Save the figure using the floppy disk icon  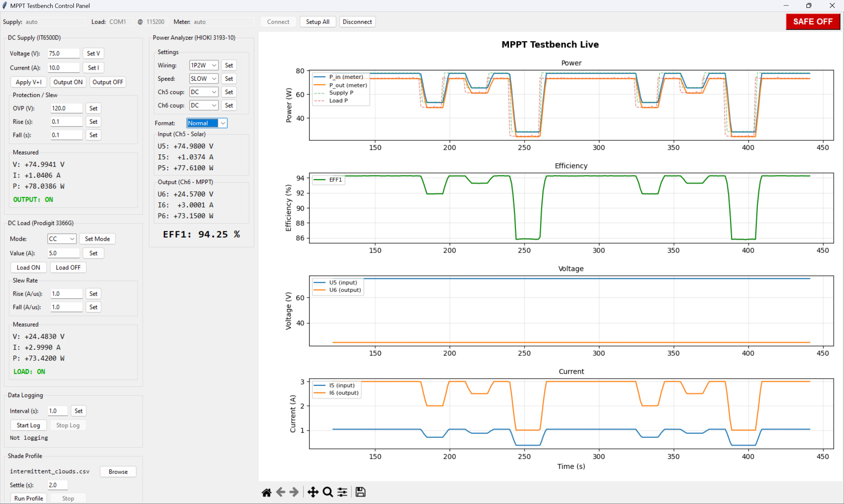360,492
